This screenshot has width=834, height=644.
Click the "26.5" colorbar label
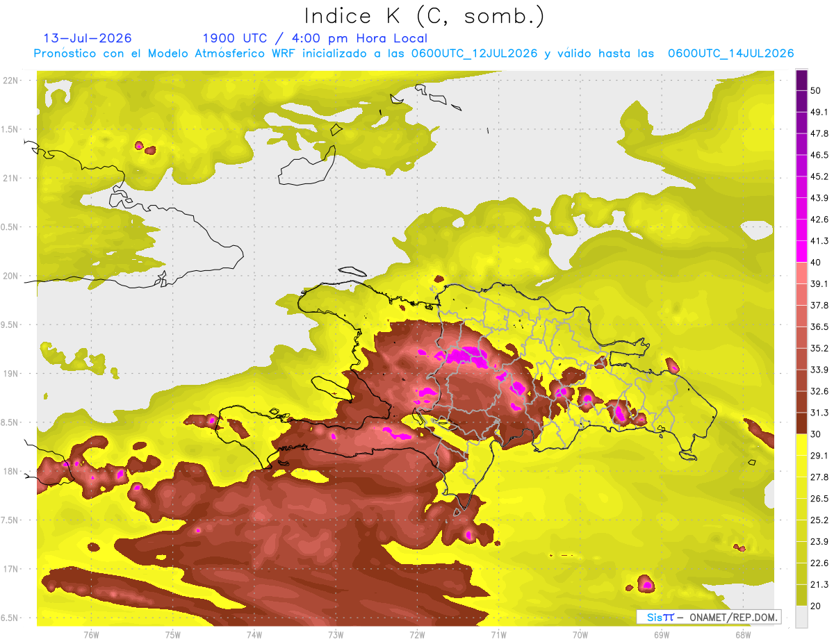[x=819, y=498]
